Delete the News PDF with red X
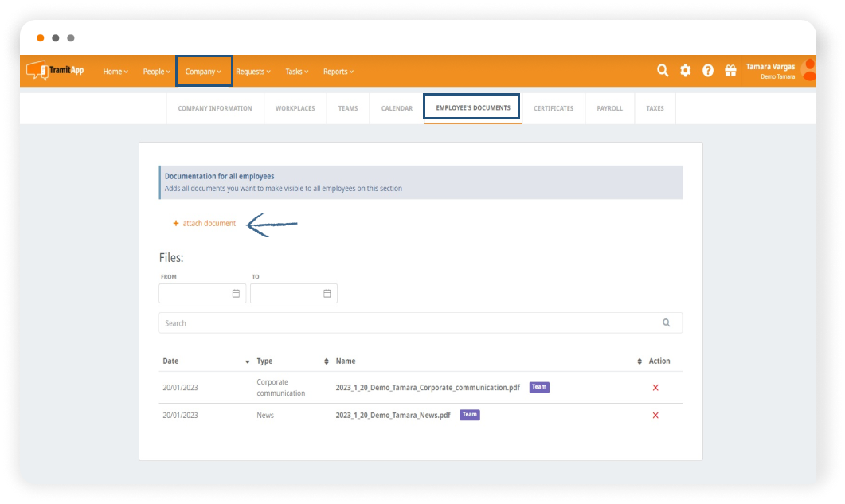845x504 pixels. pyautogui.click(x=655, y=415)
